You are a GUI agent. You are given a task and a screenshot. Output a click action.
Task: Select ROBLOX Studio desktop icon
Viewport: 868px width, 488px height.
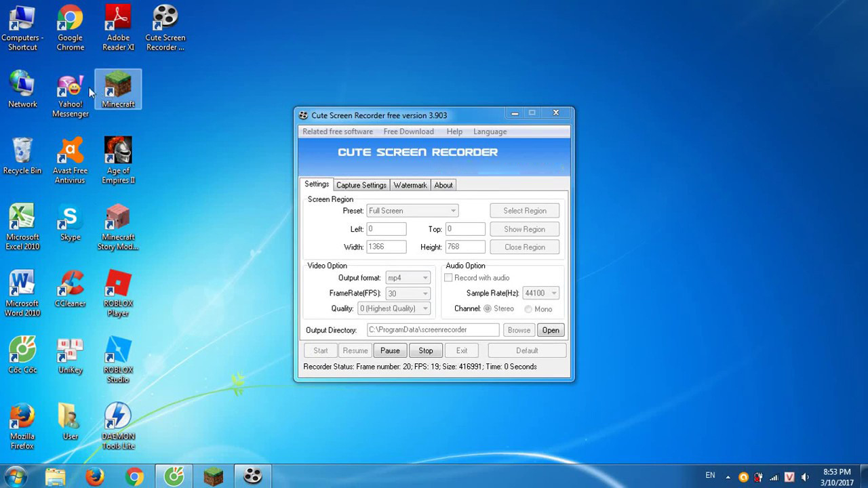tap(118, 360)
